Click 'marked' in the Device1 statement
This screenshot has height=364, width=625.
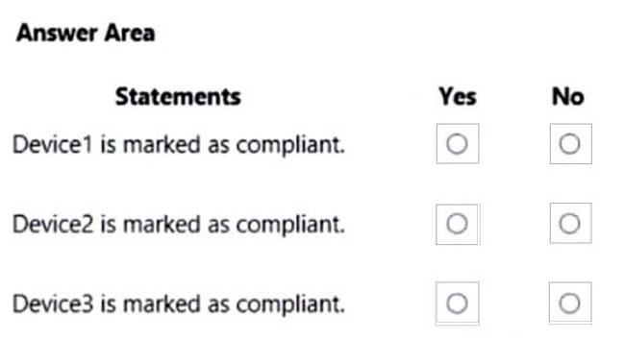pyautogui.click(x=162, y=145)
